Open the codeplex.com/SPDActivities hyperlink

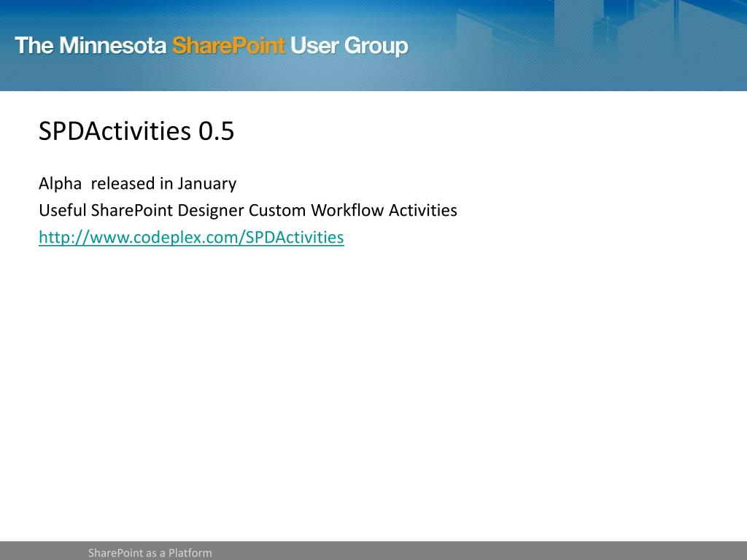tap(191, 237)
